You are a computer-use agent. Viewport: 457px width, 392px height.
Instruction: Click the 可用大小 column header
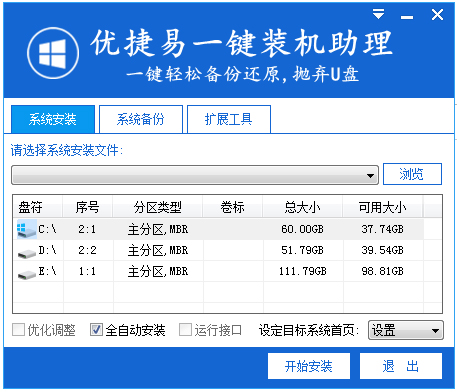point(383,207)
